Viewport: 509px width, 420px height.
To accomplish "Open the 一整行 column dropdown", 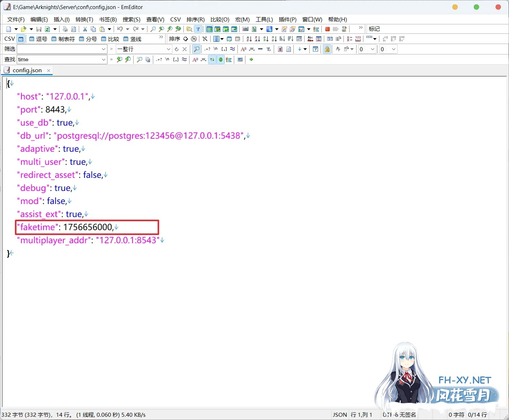I will [x=168, y=49].
